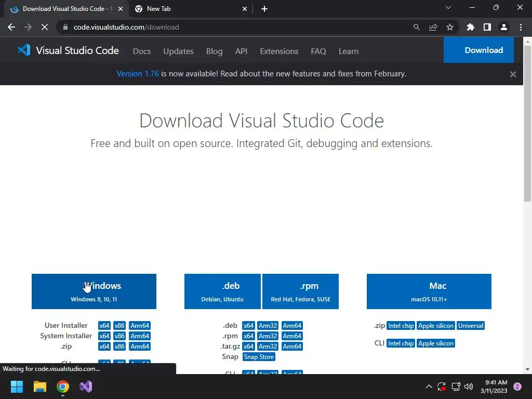
Task: Show hidden system tray icons chevron
Action: (x=429, y=387)
